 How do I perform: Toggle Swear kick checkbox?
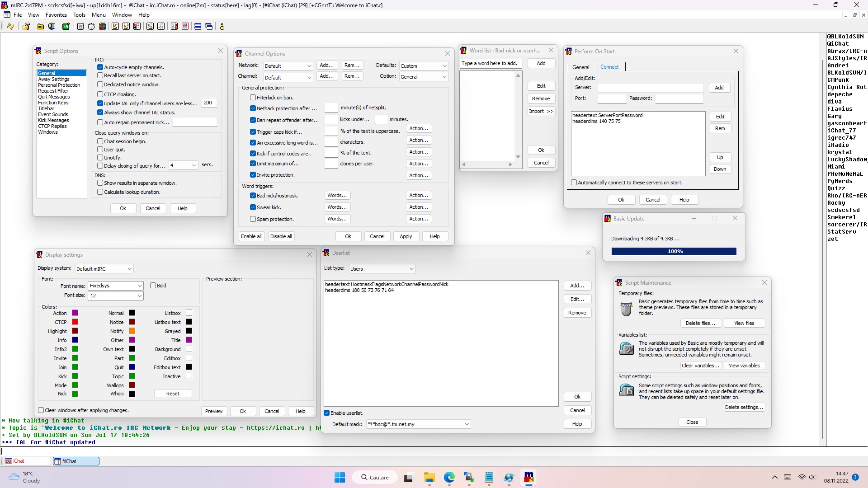[x=253, y=207]
